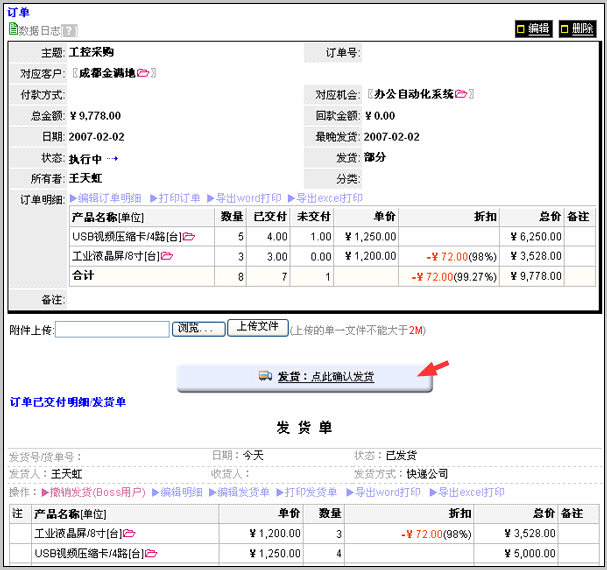This screenshot has width=607, height=570.
Task: Click the 编辑 button at top right
Action: [533, 29]
